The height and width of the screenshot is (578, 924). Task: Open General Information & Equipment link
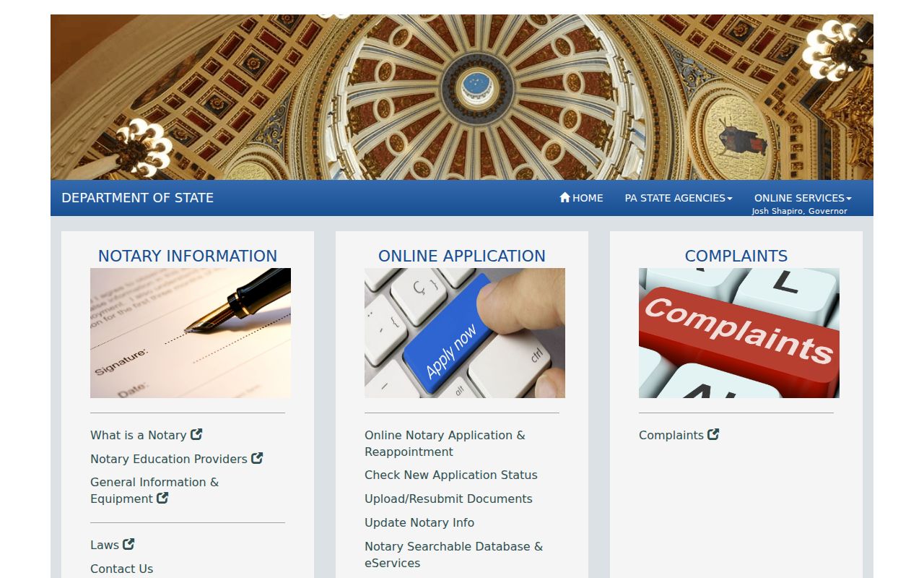(x=154, y=491)
